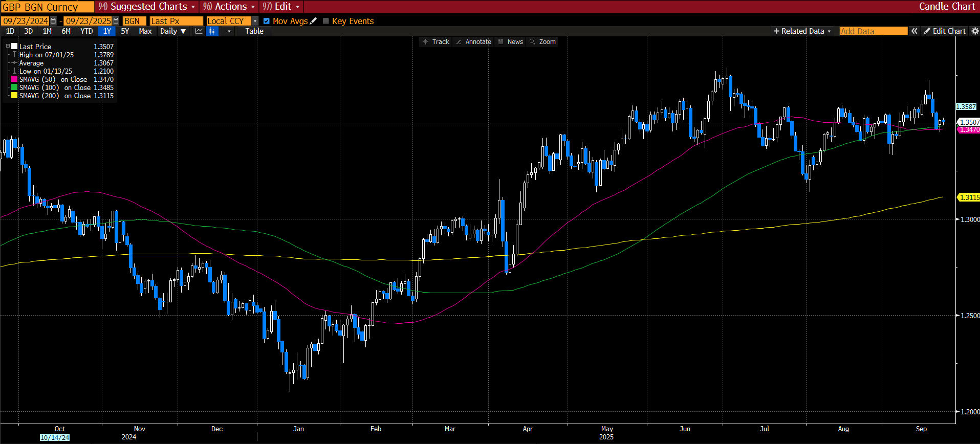This screenshot has height=444, width=980.
Task: Collapse panel with double-arrow icon
Action: (x=914, y=31)
